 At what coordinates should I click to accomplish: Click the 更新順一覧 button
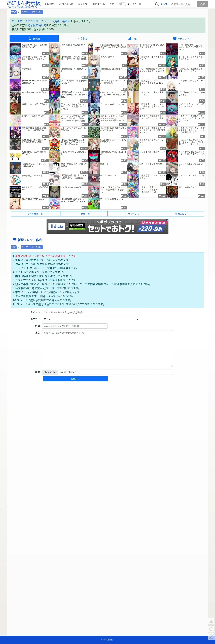click(x=36, y=214)
